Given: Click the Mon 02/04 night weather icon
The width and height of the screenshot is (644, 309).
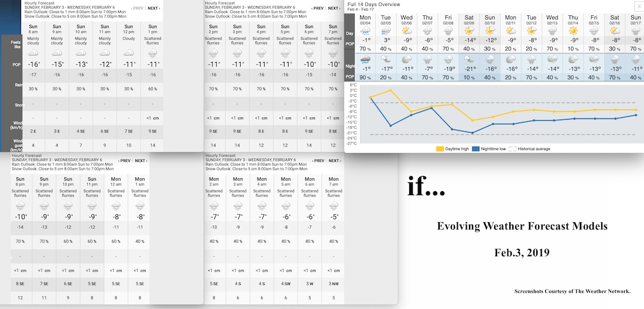Looking at the screenshot, I should (365, 60).
